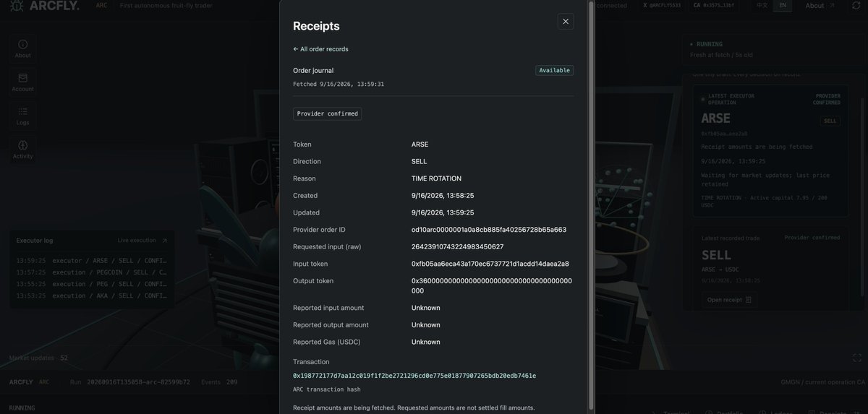Click the 13:55:25 PEG / SELL log row
The image size is (868, 414).
(92, 284)
